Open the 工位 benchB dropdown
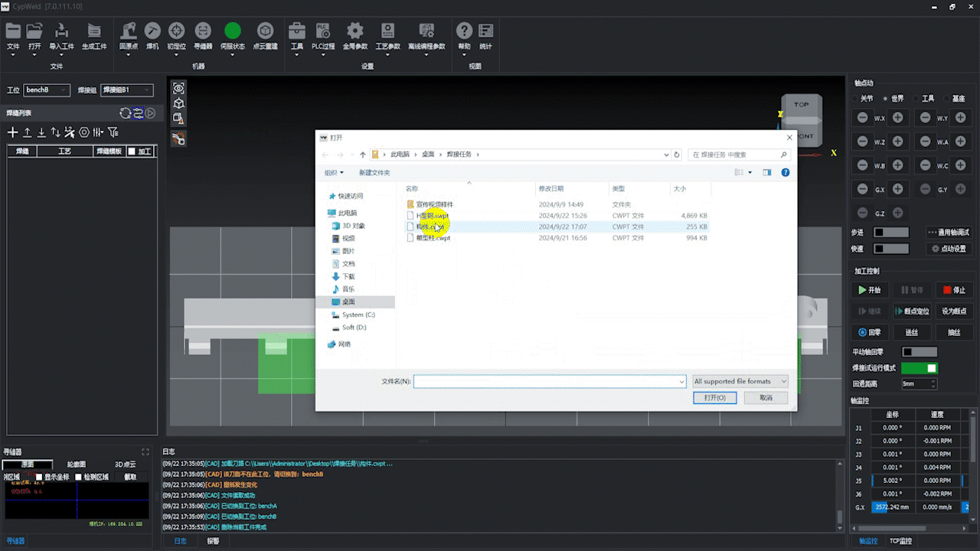 pyautogui.click(x=47, y=90)
